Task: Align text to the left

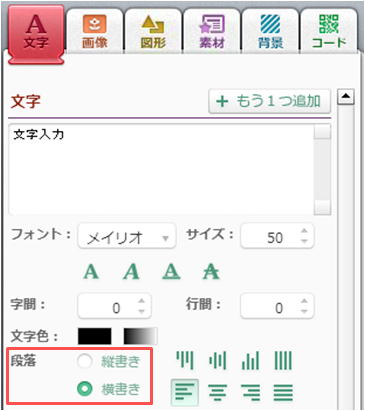Action: pos(184,392)
